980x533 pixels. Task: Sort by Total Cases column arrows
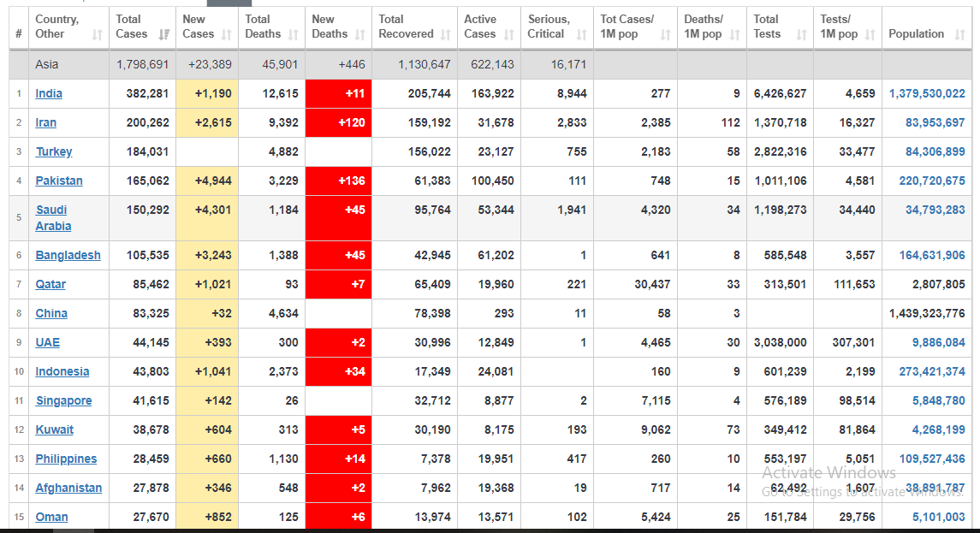point(163,35)
